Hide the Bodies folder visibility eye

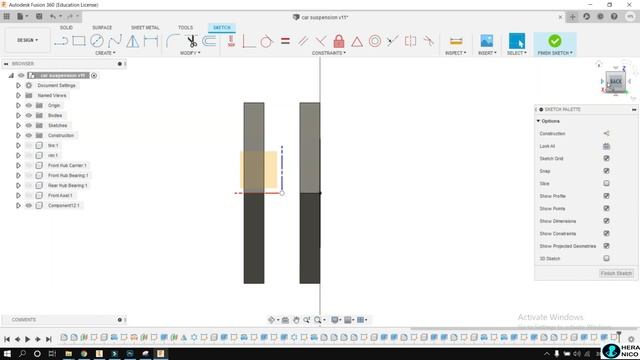pos(29,116)
